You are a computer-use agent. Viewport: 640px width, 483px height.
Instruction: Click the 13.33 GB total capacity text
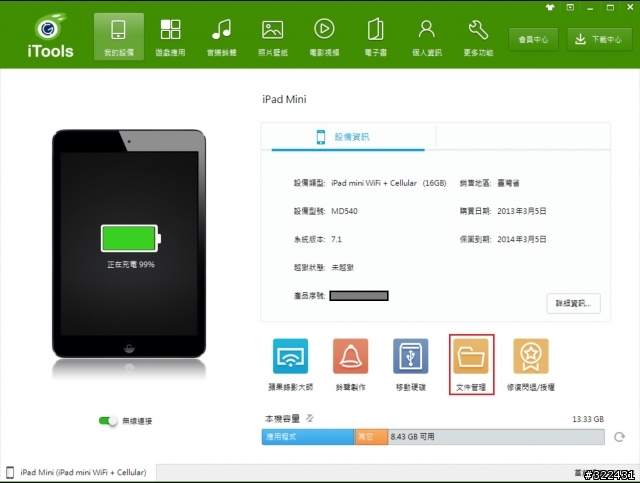pyautogui.click(x=588, y=419)
